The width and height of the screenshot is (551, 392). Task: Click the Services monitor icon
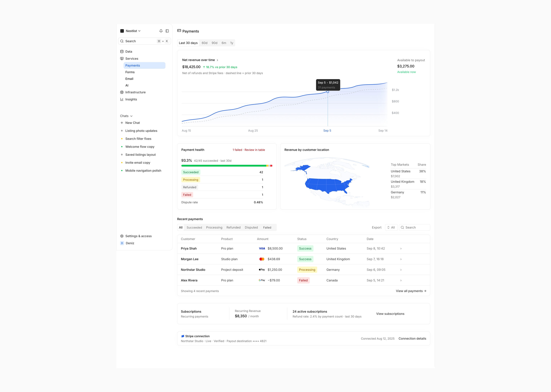pos(122,59)
